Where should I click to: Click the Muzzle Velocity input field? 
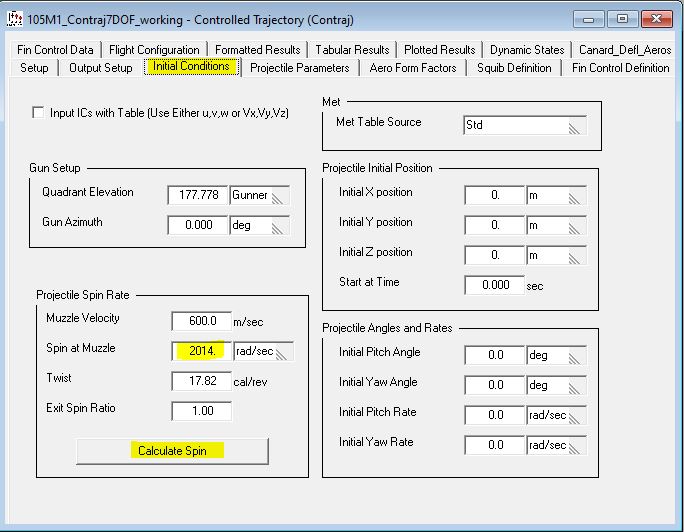coord(201,321)
